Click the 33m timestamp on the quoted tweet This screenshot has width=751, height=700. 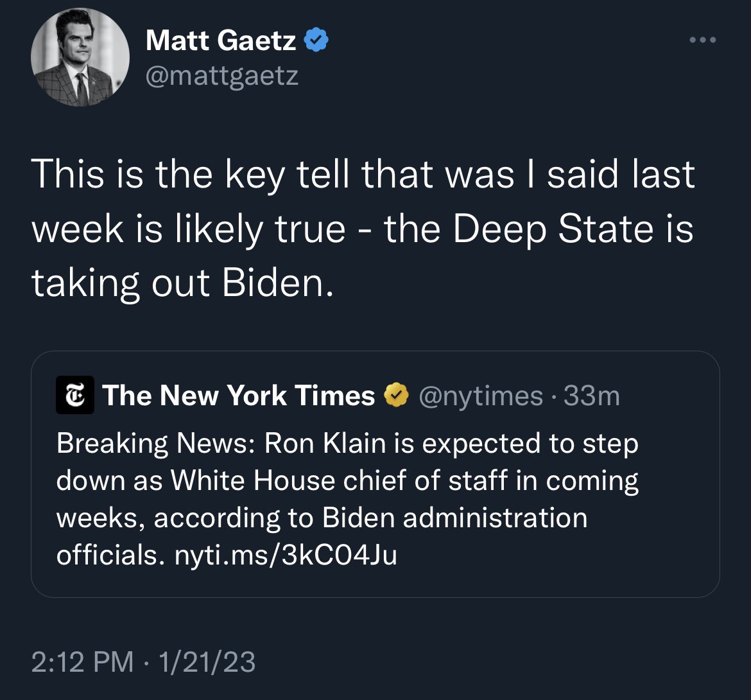point(592,396)
